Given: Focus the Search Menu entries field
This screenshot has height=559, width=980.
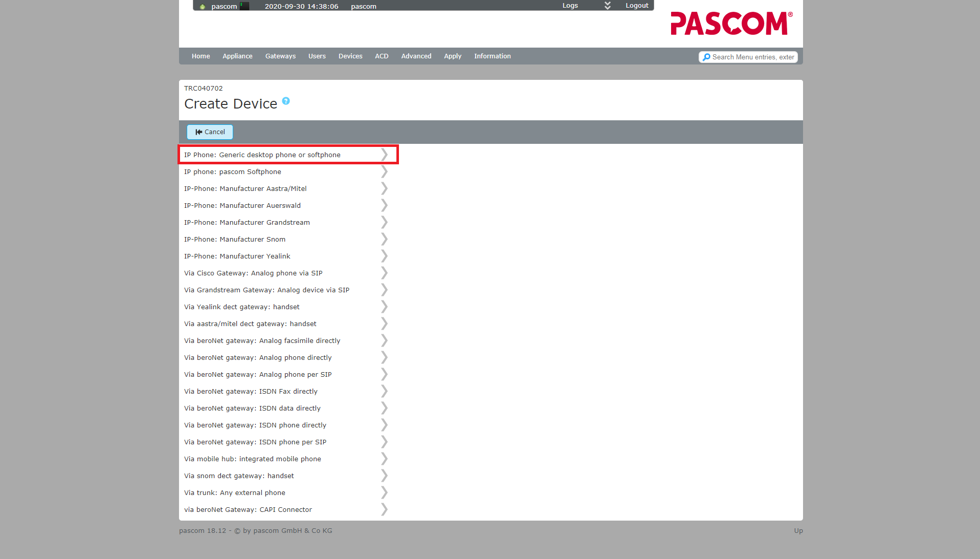Looking at the screenshot, I should coord(753,57).
